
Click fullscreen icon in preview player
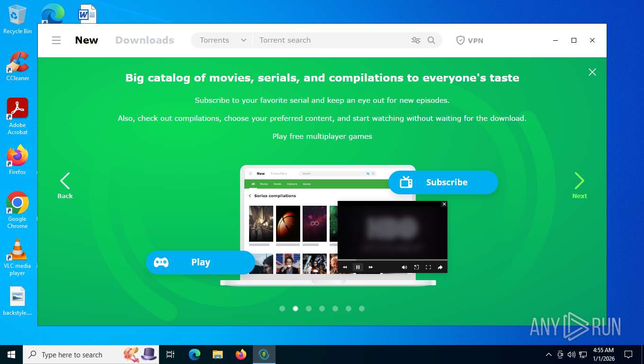pyautogui.click(x=428, y=267)
